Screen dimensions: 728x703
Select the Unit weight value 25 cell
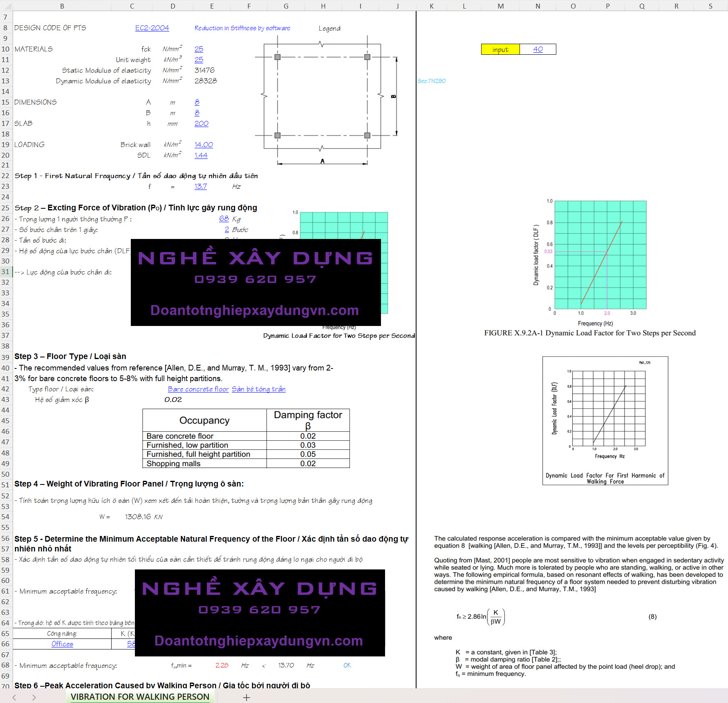point(199,60)
